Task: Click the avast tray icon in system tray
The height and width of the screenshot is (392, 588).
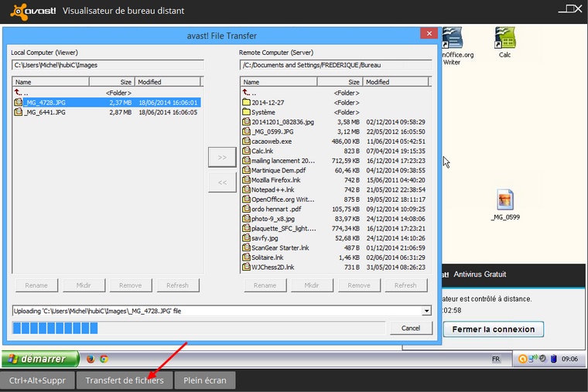Action: [x=521, y=359]
